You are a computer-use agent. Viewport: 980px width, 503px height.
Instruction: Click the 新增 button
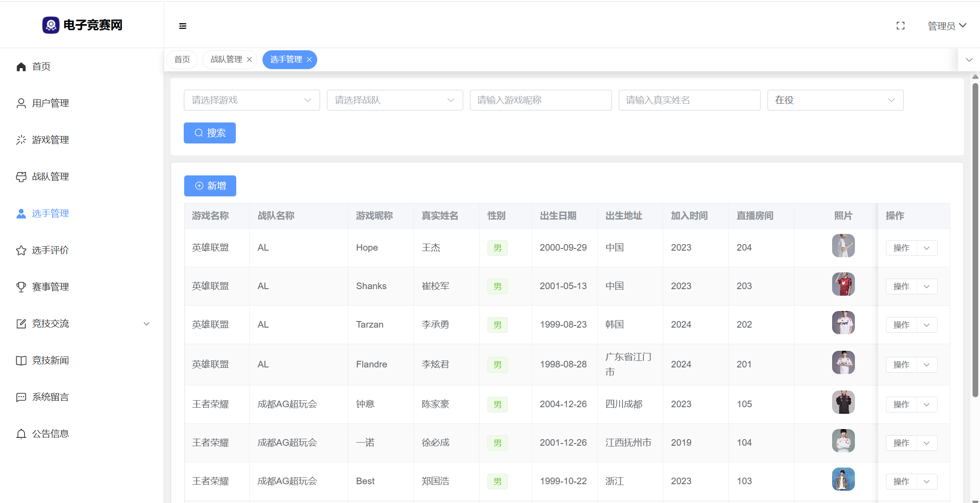[x=210, y=186]
